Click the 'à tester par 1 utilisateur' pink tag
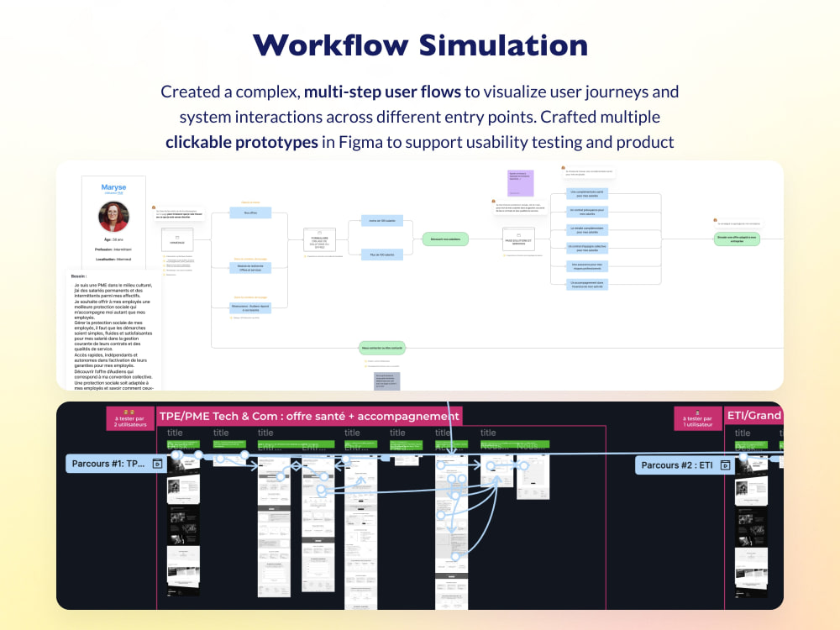 [x=697, y=418]
